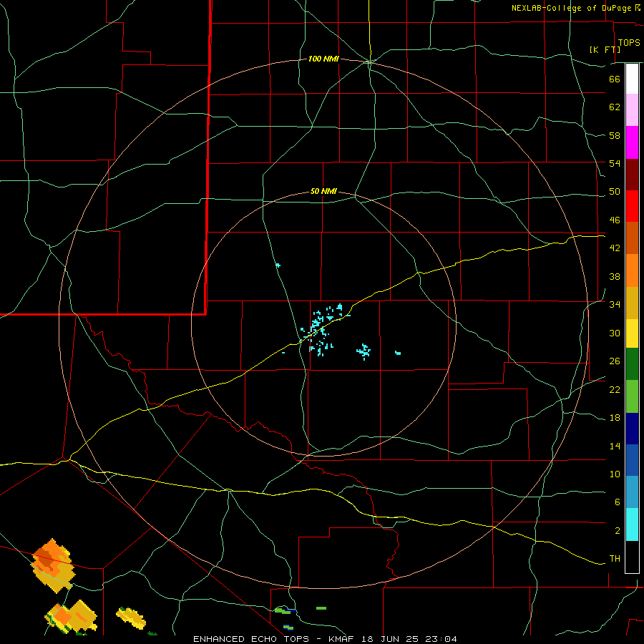Click the legend value 6
The height and width of the screenshot is (644, 644).
[617, 502]
